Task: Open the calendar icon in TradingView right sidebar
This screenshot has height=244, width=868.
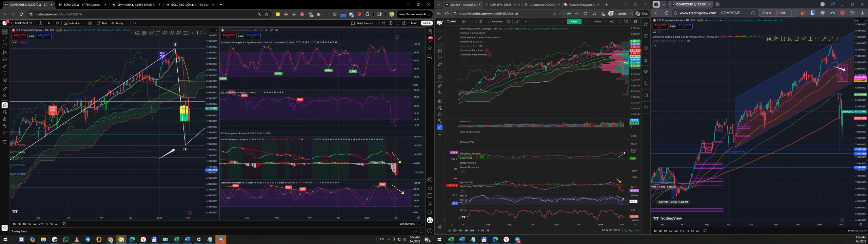Action: pos(430,195)
